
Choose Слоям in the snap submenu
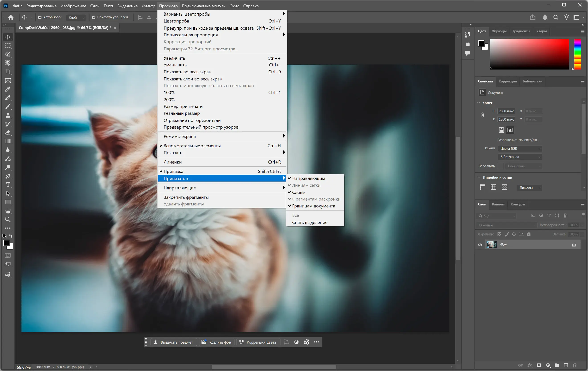click(x=299, y=192)
